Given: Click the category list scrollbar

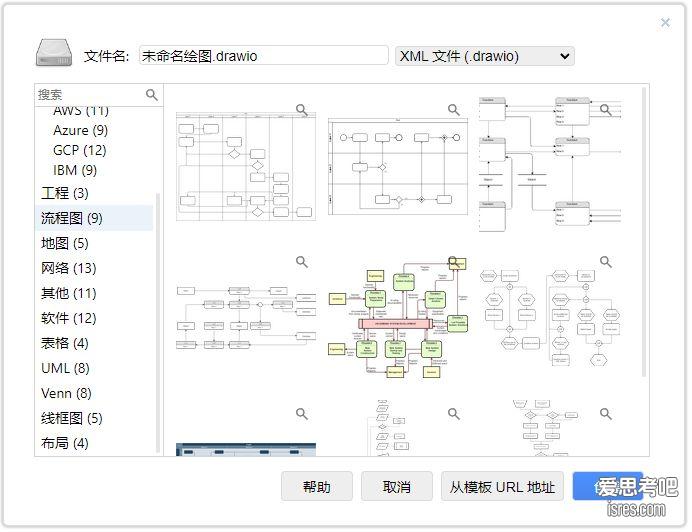Looking at the screenshot, I should pos(158,323).
